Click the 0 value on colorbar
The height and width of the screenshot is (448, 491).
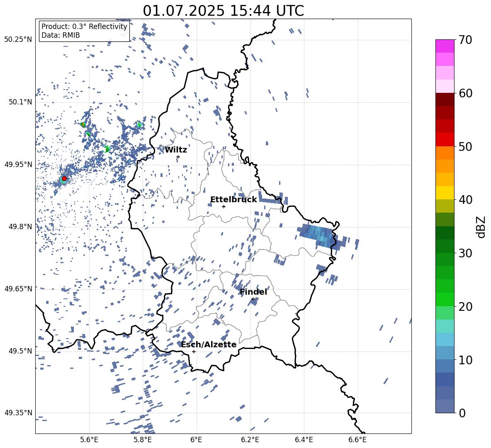[x=462, y=413]
